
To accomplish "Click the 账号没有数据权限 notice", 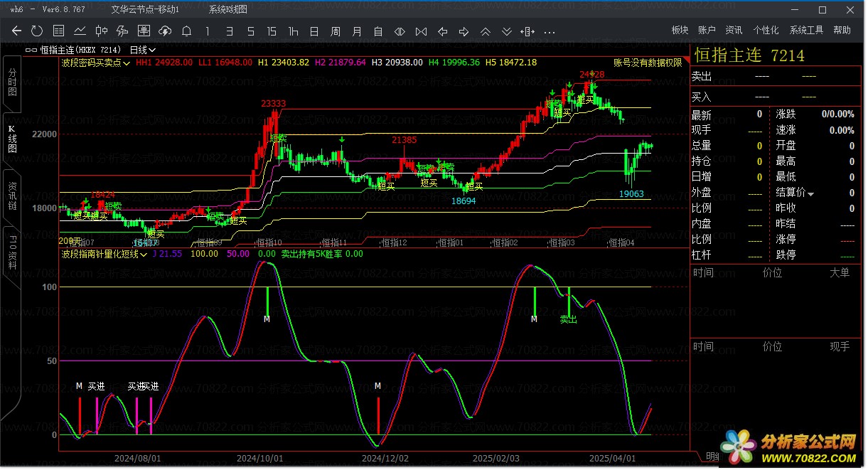I will 647,63.
